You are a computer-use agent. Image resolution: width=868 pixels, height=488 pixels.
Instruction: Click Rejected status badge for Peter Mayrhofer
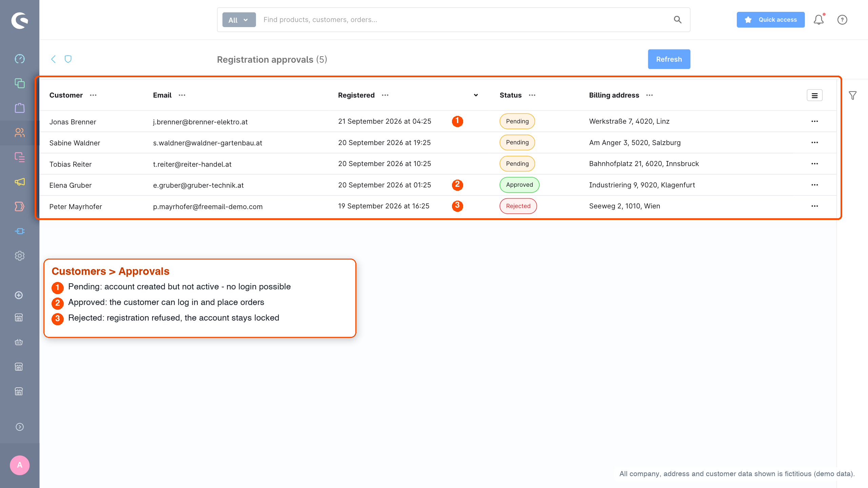518,206
